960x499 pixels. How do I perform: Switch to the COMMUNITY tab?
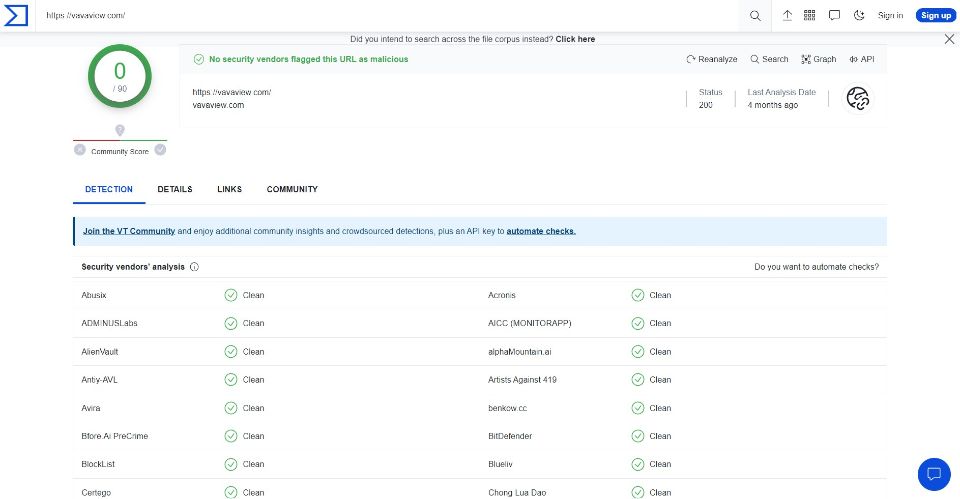click(292, 189)
